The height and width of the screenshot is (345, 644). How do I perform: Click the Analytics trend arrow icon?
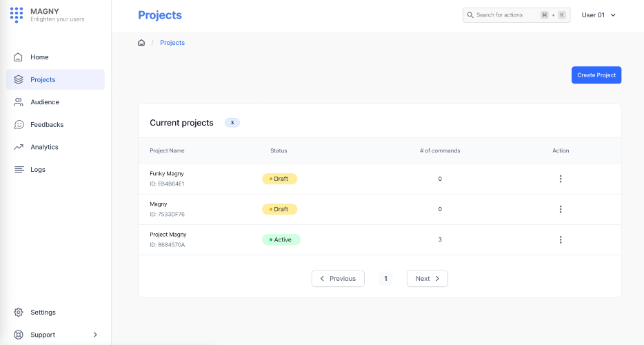[19, 147]
